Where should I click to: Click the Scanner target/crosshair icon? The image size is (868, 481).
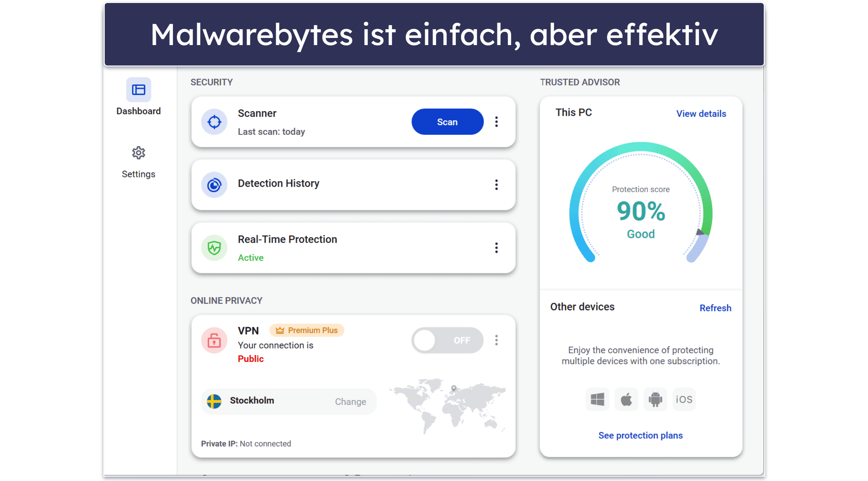[x=214, y=121]
